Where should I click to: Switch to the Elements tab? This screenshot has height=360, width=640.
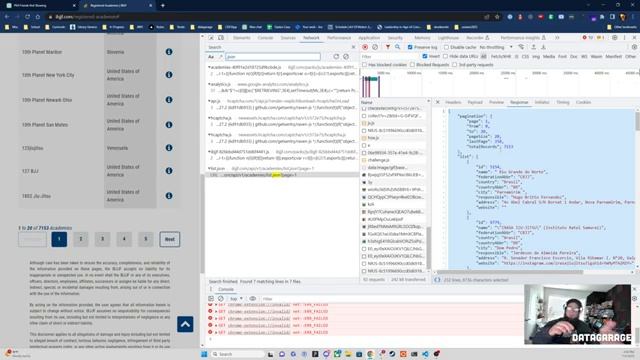[x=242, y=38]
